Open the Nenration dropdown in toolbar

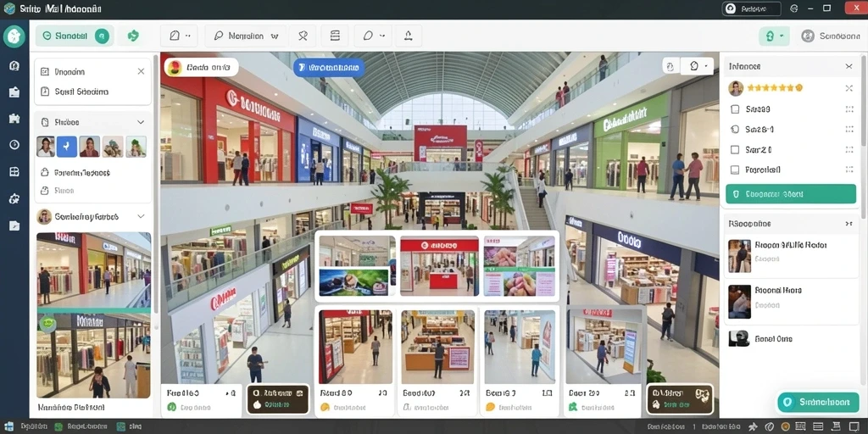246,36
